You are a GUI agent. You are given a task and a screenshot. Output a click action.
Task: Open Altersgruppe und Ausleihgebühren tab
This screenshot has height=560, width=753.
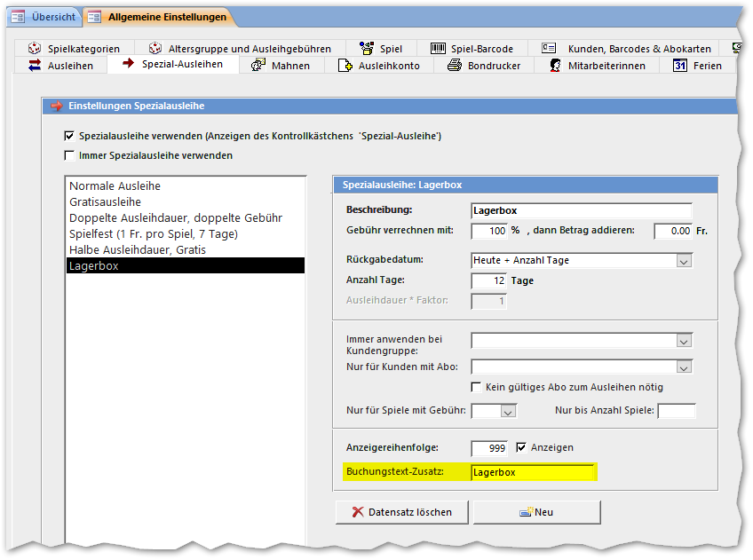240,49
